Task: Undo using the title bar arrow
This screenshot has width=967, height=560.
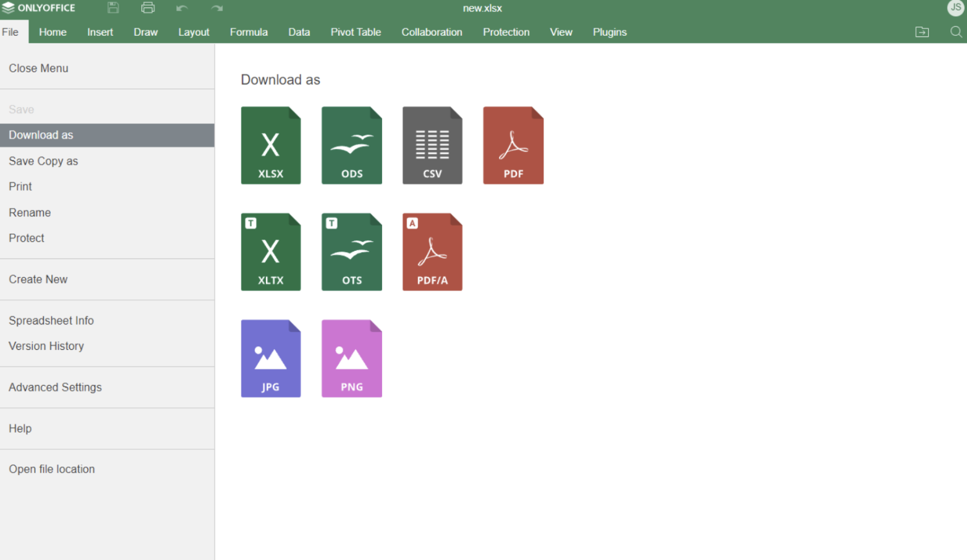Action: [182, 8]
